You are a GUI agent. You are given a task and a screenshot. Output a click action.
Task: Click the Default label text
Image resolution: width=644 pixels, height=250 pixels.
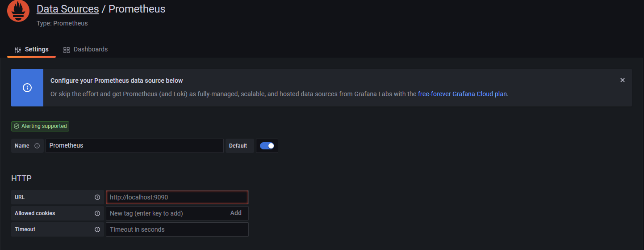click(x=238, y=146)
